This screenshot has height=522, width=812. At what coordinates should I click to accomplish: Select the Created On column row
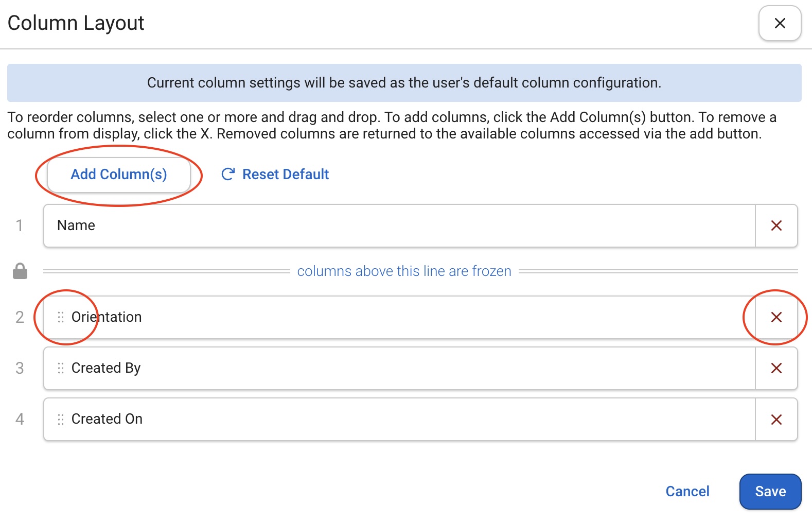(399, 419)
